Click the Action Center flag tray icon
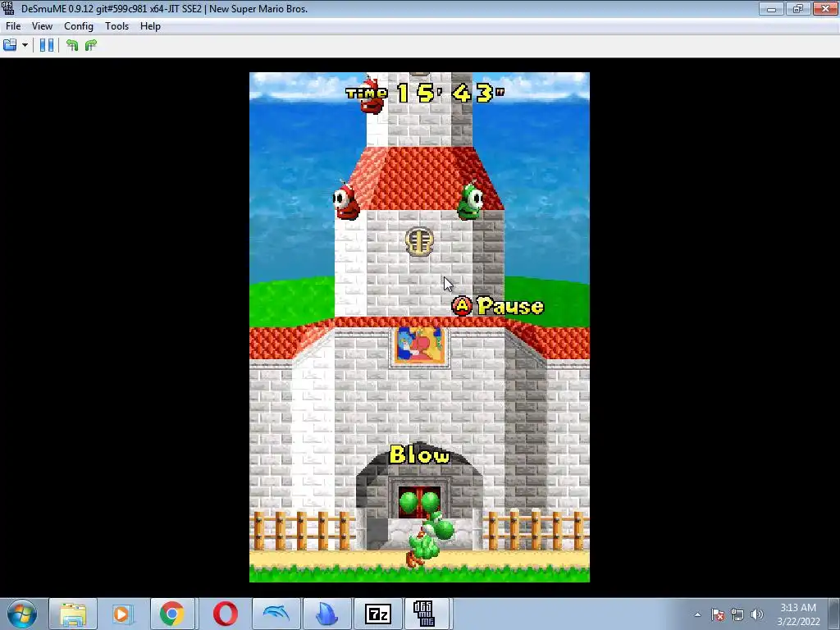The image size is (840, 630). (x=718, y=614)
